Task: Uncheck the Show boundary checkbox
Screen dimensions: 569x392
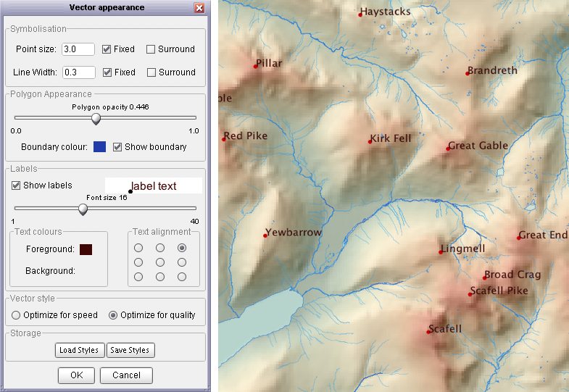Action: click(x=117, y=147)
